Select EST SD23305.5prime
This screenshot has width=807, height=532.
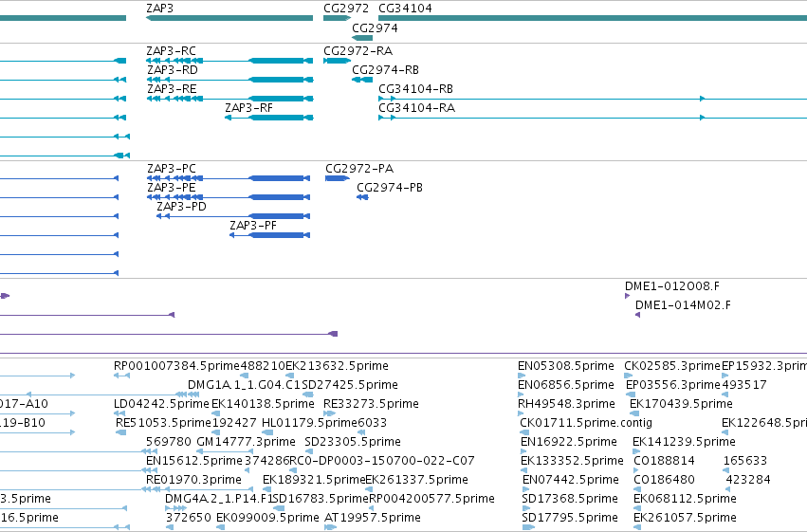coord(353,443)
